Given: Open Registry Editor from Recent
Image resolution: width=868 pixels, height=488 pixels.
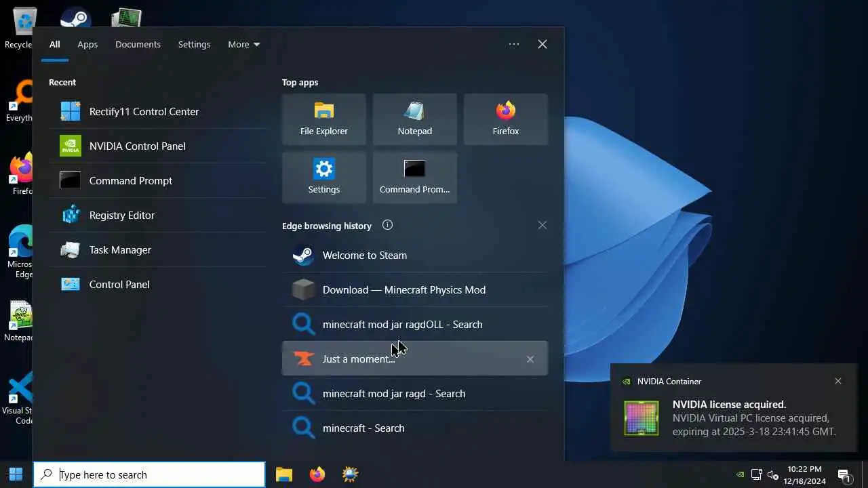Looking at the screenshot, I should [x=157, y=215].
